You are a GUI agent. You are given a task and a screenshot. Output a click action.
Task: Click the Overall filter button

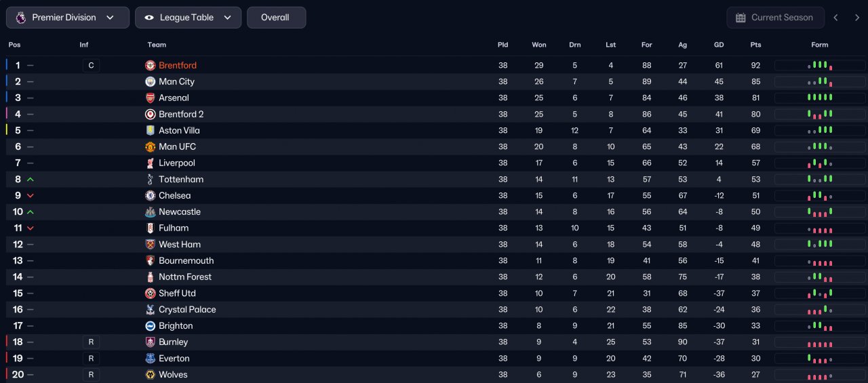(276, 18)
